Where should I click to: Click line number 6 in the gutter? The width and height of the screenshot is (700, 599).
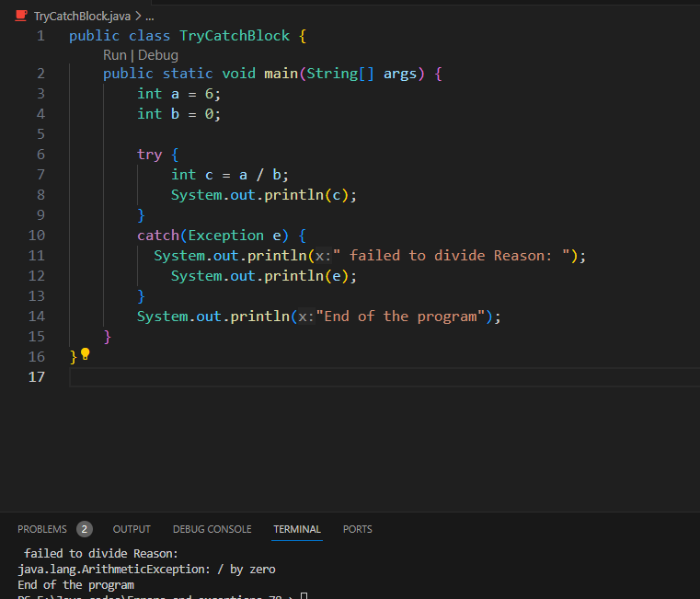coord(40,155)
